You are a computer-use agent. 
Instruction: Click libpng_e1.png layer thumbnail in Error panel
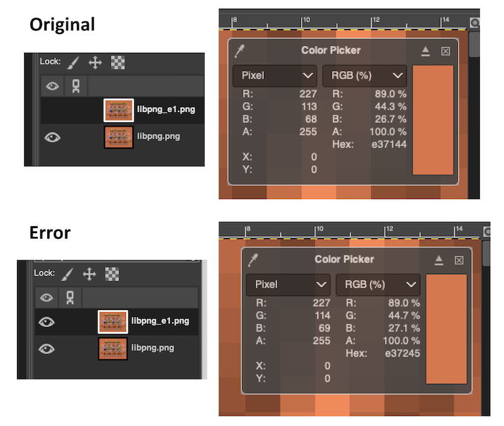click(113, 321)
